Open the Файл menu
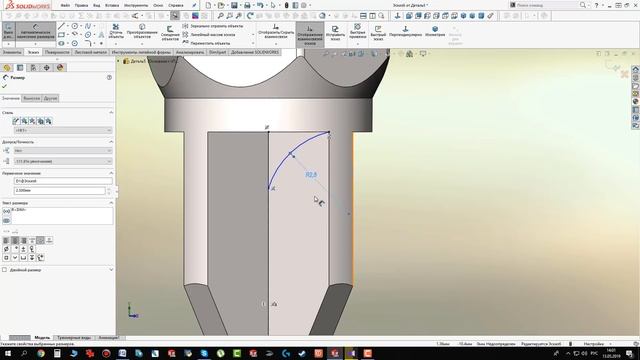 [65, 5]
